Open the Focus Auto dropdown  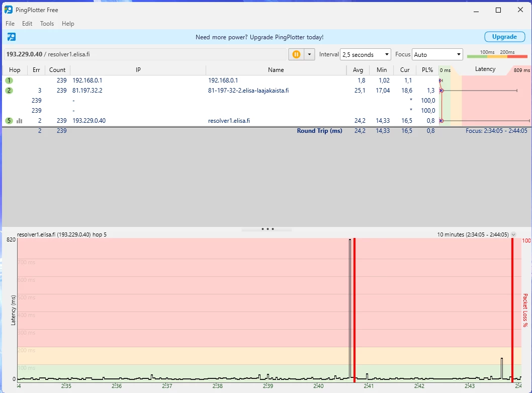click(437, 54)
